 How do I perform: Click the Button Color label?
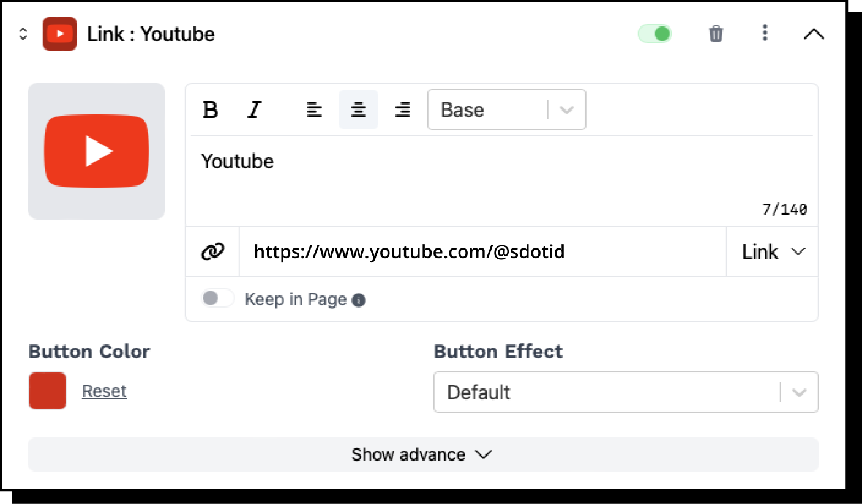tap(89, 352)
